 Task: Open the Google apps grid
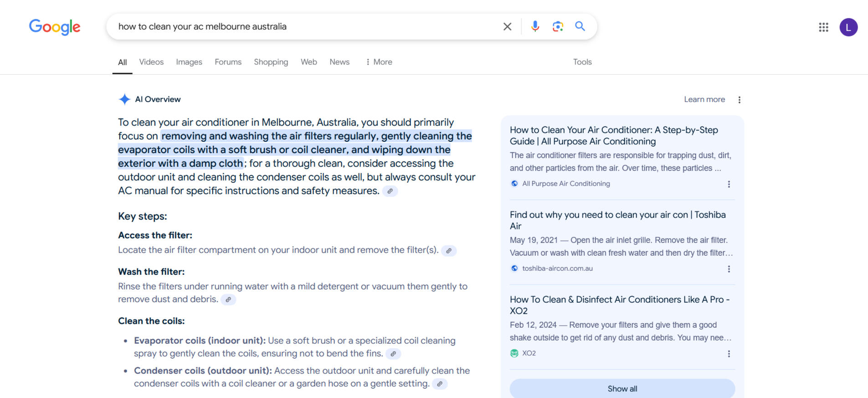[823, 27]
